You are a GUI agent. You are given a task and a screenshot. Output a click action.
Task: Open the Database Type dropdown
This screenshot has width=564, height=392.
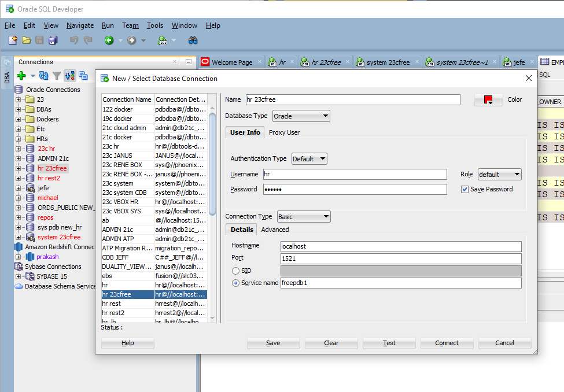(x=301, y=116)
